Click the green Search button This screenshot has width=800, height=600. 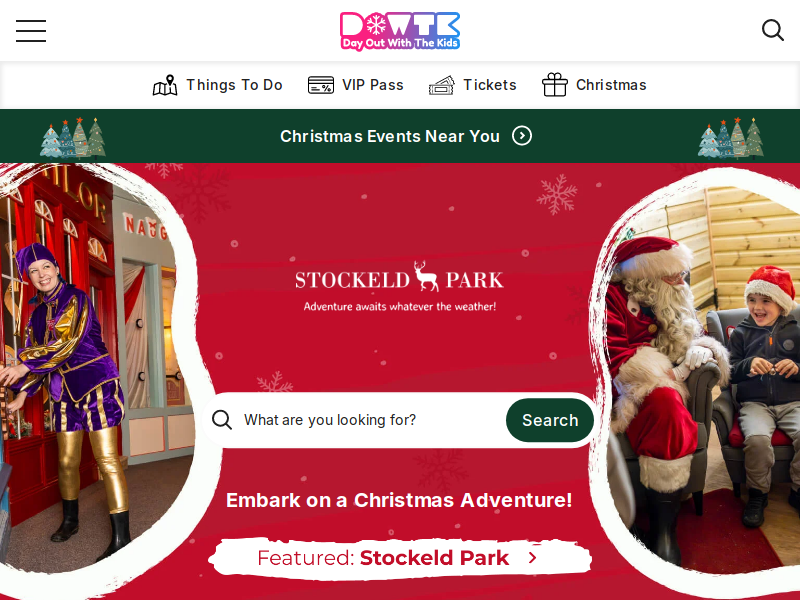click(550, 420)
